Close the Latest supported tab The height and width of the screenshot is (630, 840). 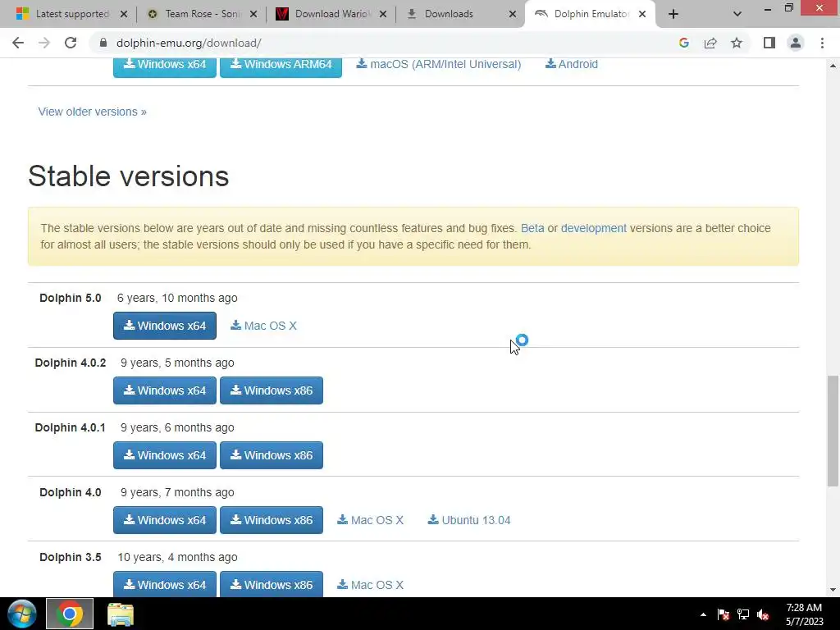point(124,14)
